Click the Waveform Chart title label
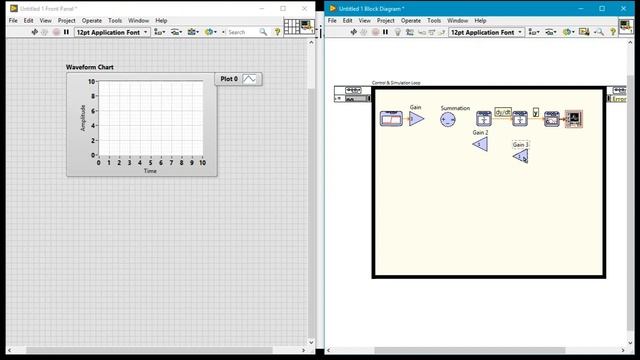The image size is (640, 360). click(x=90, y=67)
